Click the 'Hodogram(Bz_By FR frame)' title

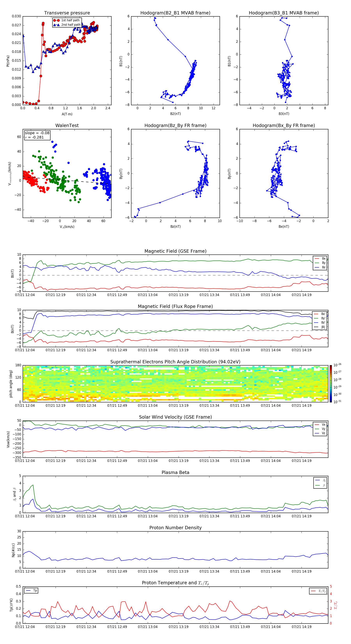click(175, 125)
